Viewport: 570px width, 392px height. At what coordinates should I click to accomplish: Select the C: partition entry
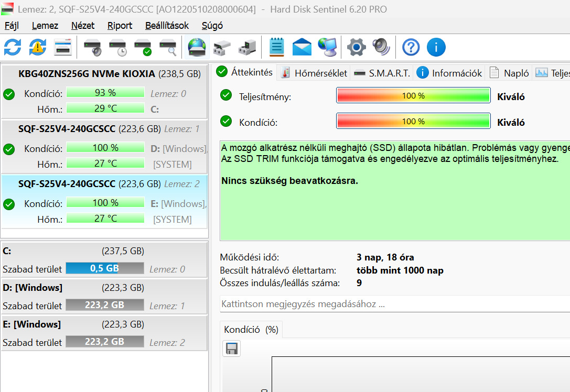105,260
